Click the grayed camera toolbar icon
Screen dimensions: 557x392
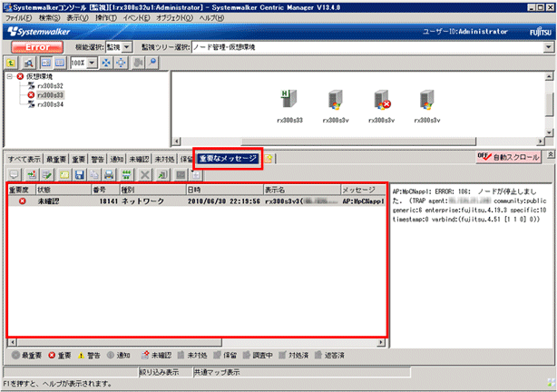point(138,63)
